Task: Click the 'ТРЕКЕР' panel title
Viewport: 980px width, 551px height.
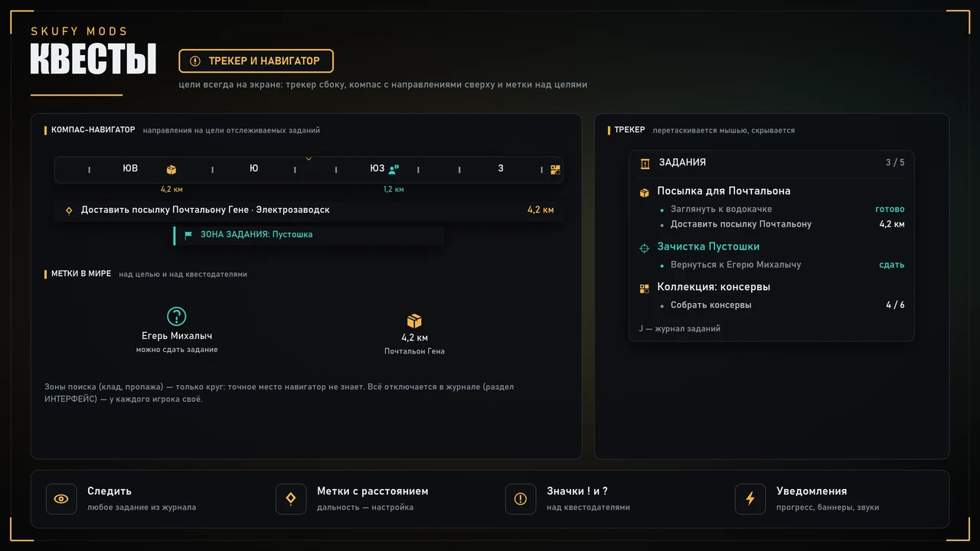Action: click(629, 130)
